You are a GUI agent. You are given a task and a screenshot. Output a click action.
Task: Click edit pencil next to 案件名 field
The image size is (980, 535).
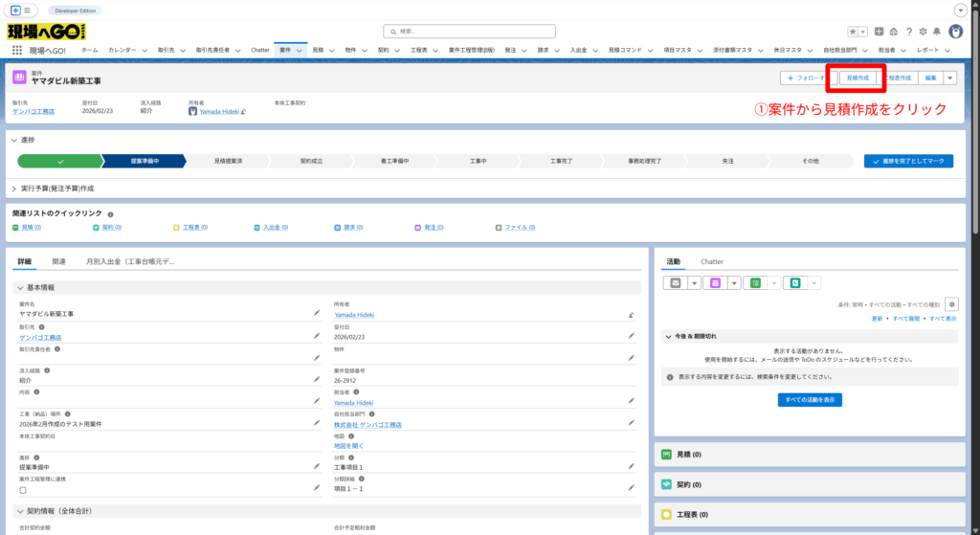coord(317,312)
